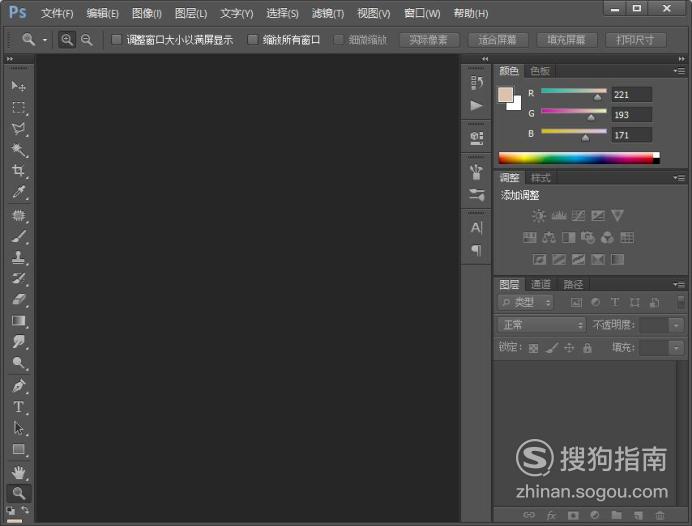Select the Magic Wand tool

(19, 150)
